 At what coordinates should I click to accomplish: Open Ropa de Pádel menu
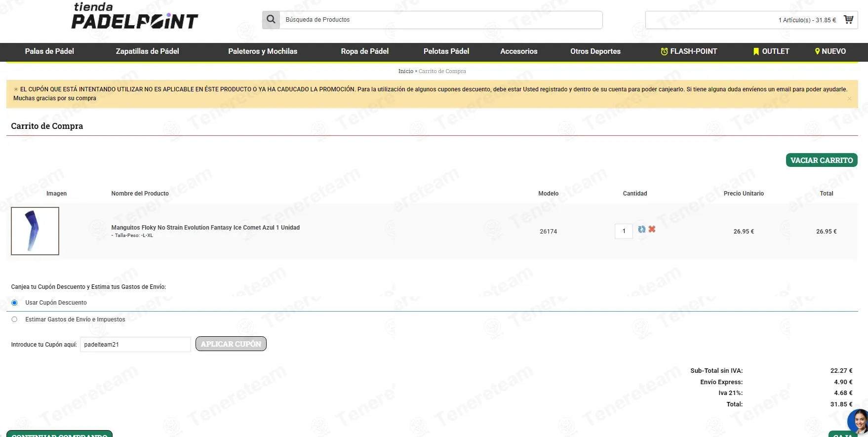(364, 51)
